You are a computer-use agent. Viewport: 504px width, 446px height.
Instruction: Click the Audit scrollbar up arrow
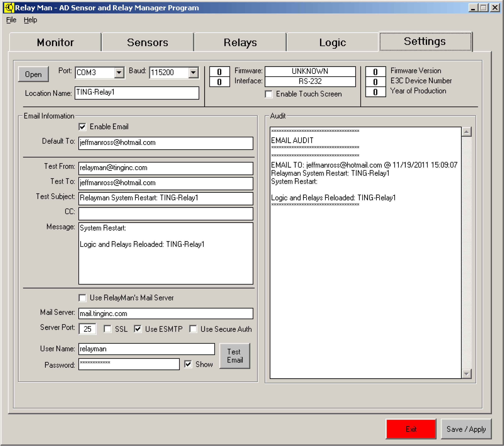[466, 132]
